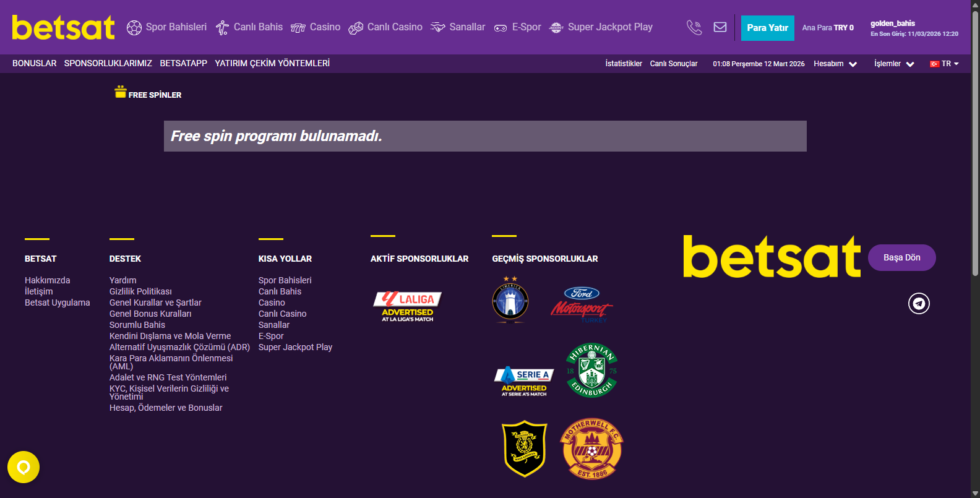Click the betsat logo in header
This screenshot has height=498, width=980.
click(63, 27)
